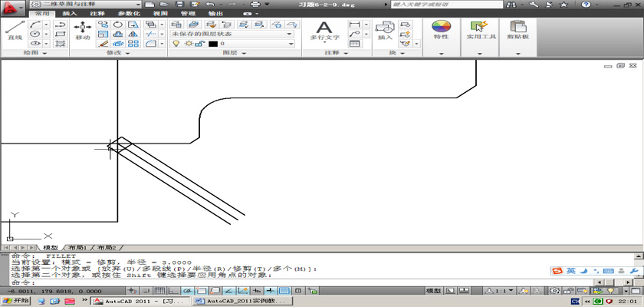Switch to the 布局2 layout tab

[107, 247]
